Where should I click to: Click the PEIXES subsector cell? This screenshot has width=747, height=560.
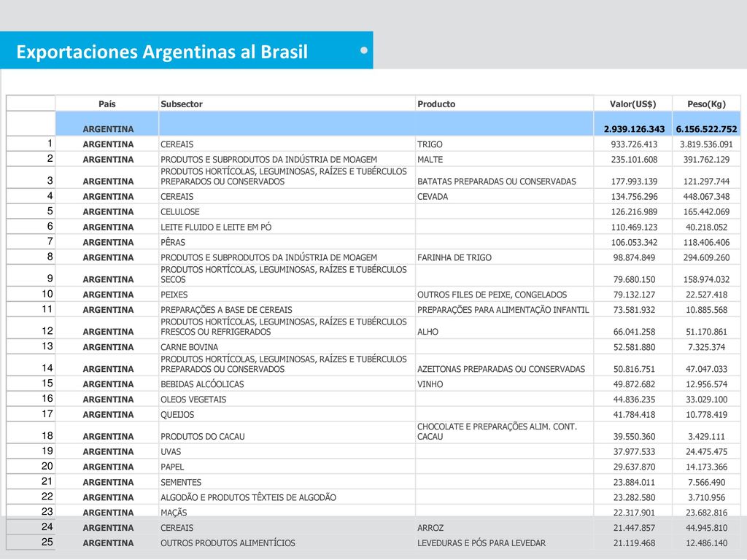174,295
